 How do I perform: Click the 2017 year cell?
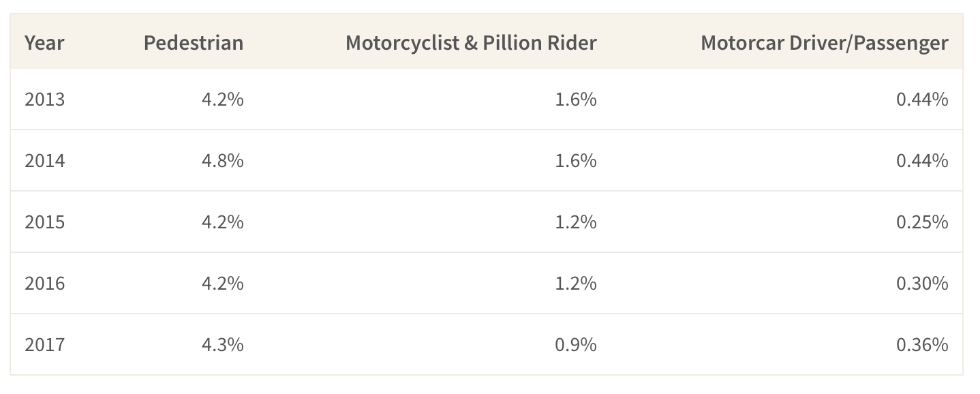(45, 345)
